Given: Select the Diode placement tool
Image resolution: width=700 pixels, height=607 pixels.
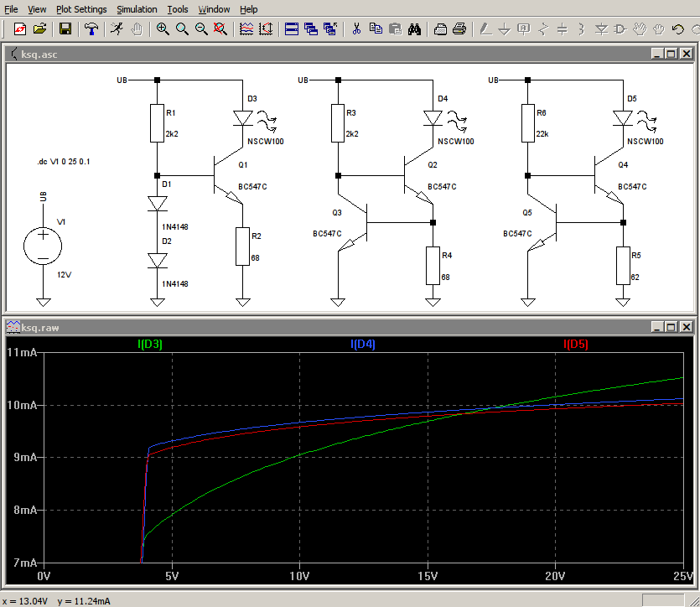Looking at the screenshot, I should click(601, 29).
